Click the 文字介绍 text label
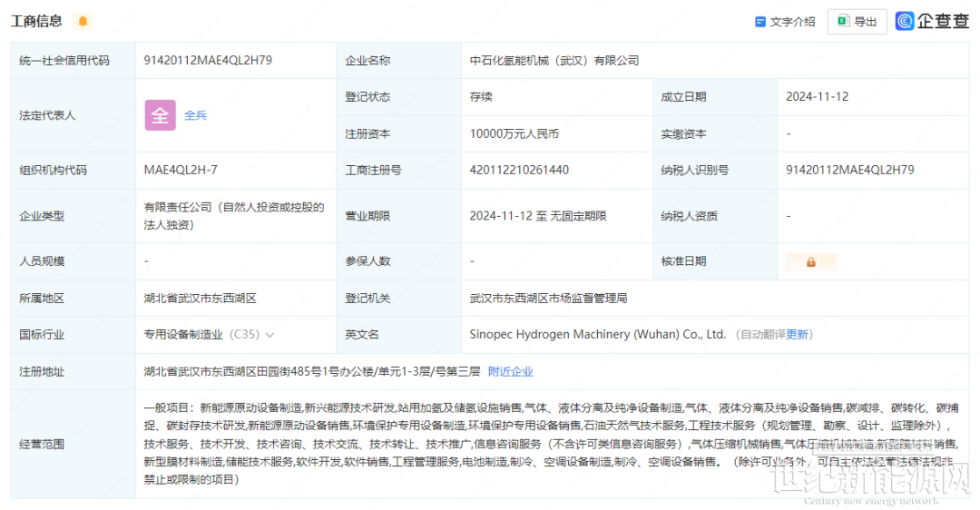Screen dimensions: 980x510 coord(792,22)
